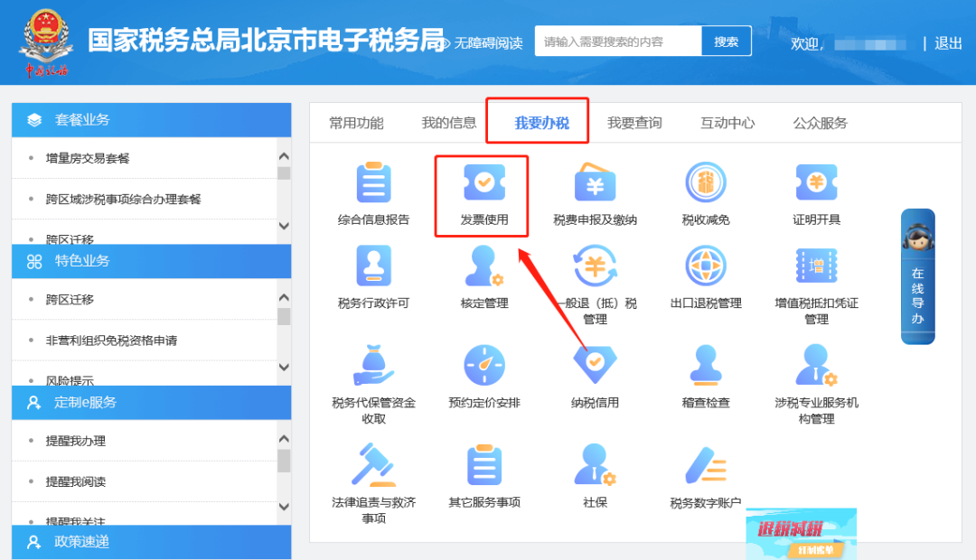Click the 政策速递 section header

pyautogui.click(x=151, y=542)
